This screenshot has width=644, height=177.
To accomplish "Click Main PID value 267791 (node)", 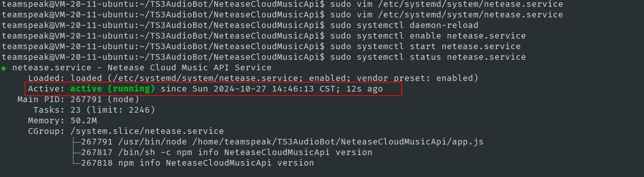I will 105,99.
